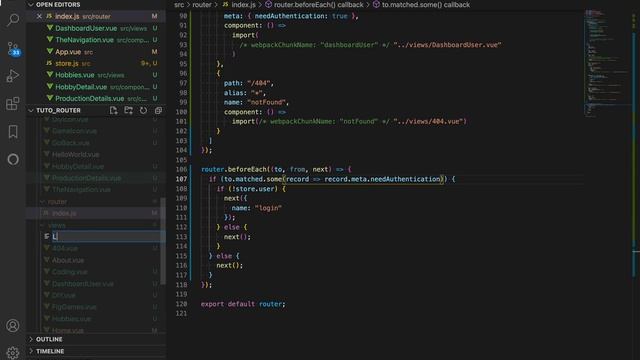This screenshot has width=640, height=360.
Task: Click '"notFound"' name value on line 99
Action: pos(266,102)
